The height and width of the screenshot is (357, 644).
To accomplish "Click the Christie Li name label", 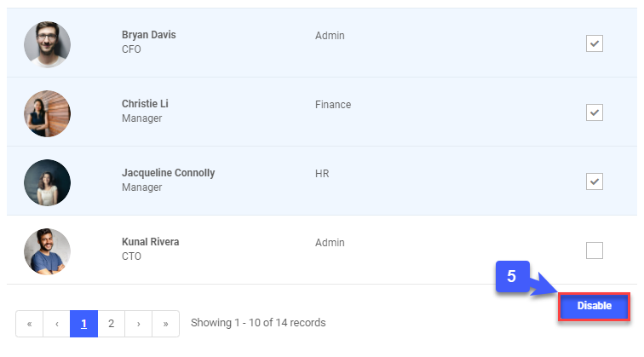I will (145, 104).
